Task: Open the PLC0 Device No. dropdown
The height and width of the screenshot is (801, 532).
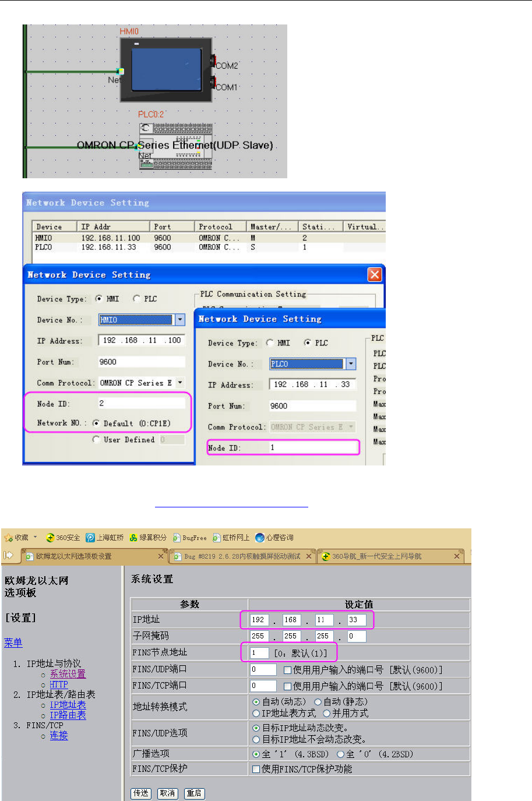Action: [350, 364]
